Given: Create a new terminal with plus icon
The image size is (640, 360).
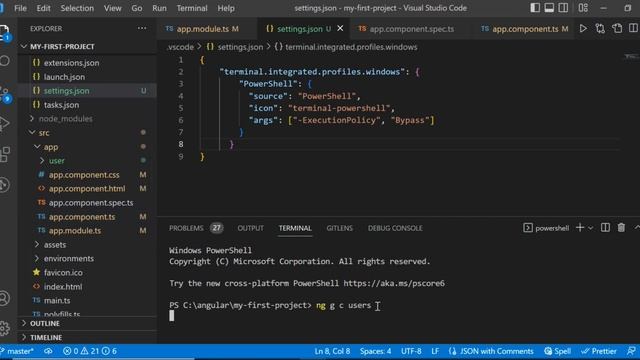Looking at the screenshot, I should click(x=580, y=228).
